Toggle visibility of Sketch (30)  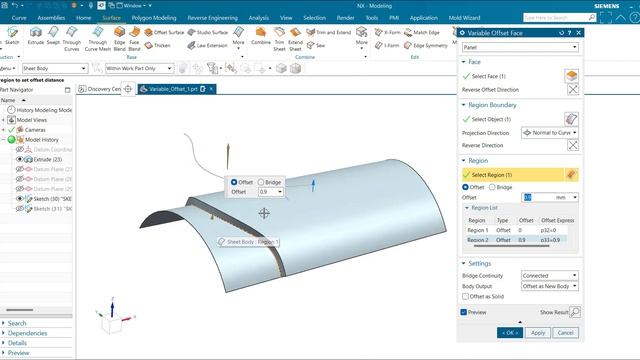(x=19, y=199)
